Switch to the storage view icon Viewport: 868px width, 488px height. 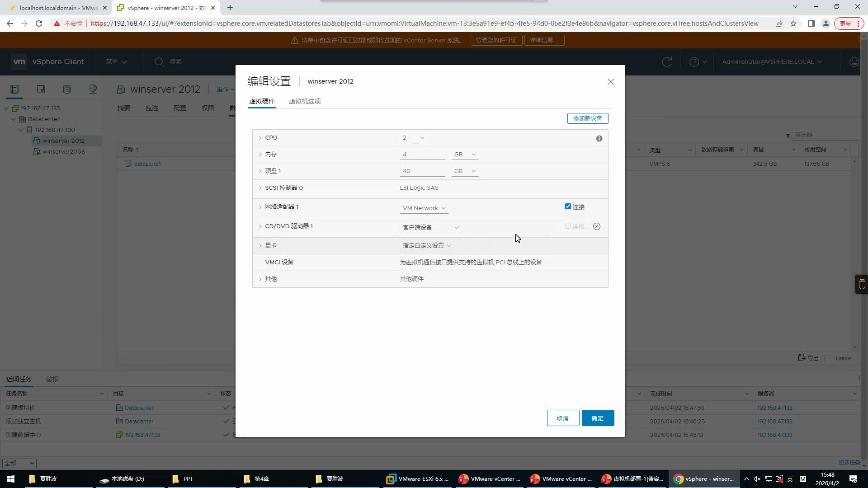pyautogui.click(x=67, y=89)
